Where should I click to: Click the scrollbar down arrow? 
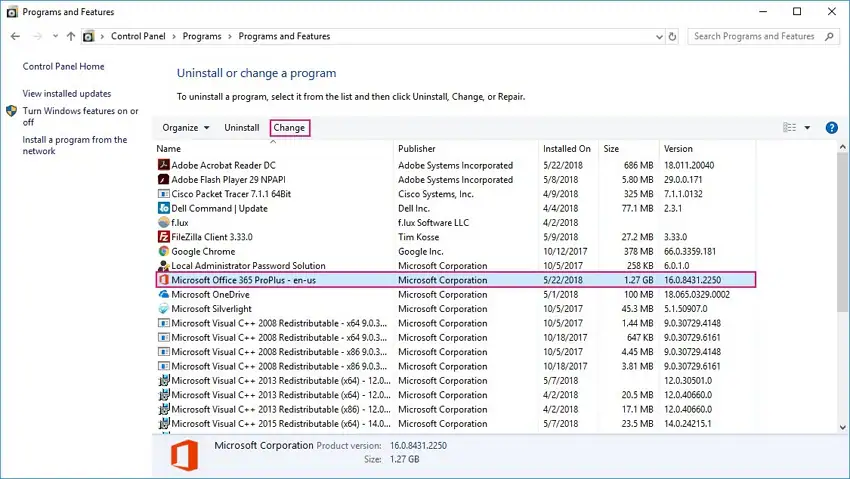pos(842,427)
